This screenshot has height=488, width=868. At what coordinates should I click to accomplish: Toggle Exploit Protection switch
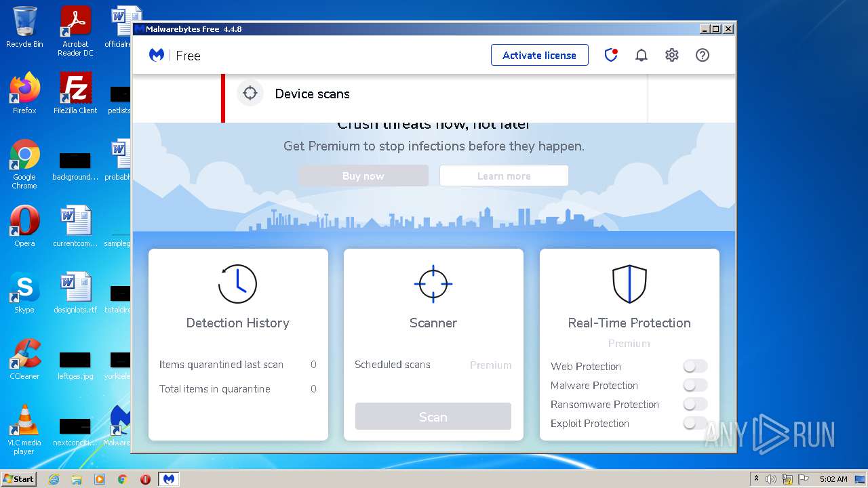click(x=695, y=423)
